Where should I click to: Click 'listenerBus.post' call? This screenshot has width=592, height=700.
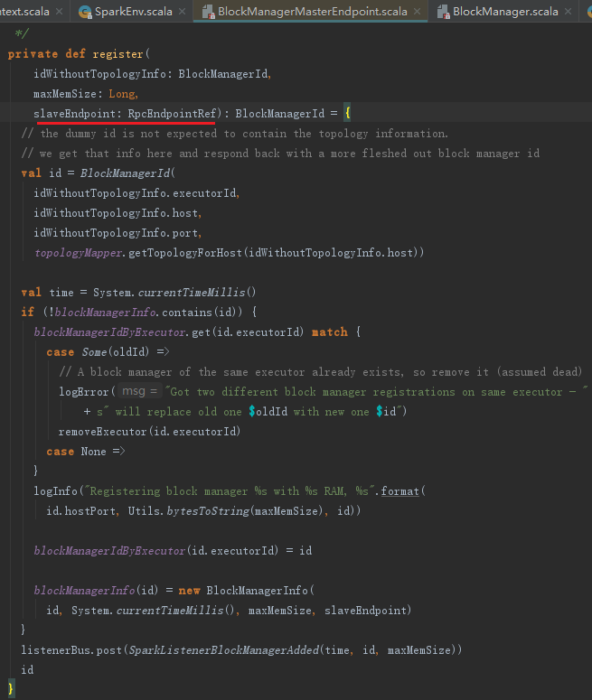click(71, 650)
